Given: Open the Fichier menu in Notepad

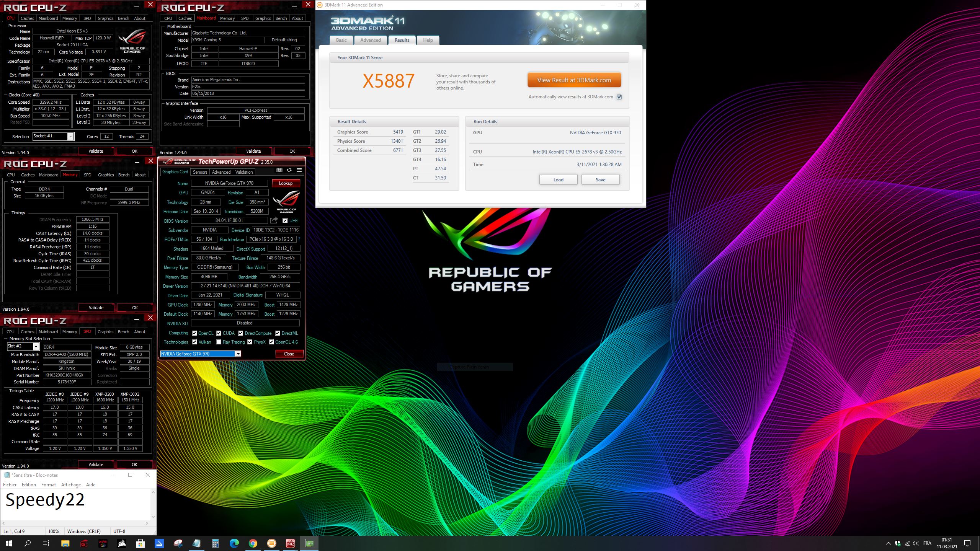Looking at the screenshot, I should (10, 485).
